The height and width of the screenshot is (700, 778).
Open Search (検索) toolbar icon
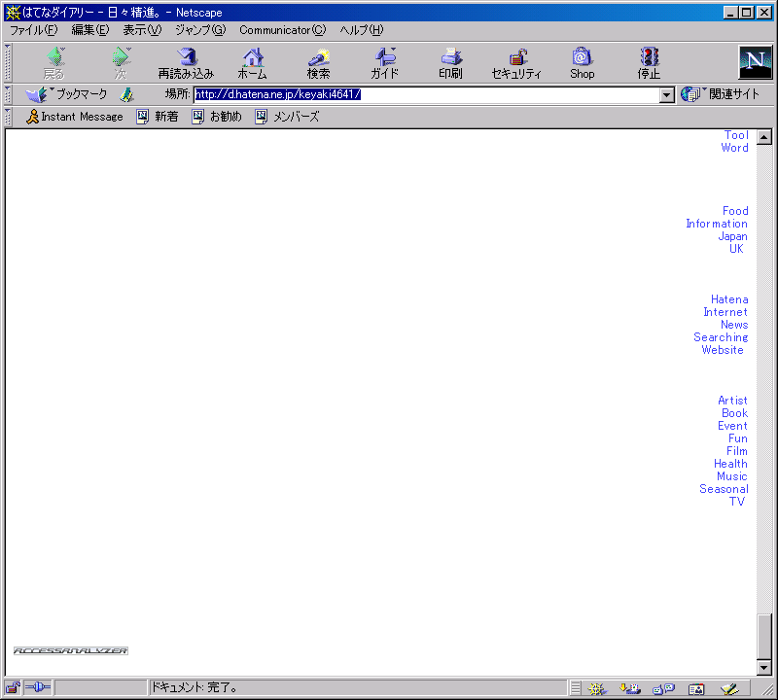click(x=319, y=62)
